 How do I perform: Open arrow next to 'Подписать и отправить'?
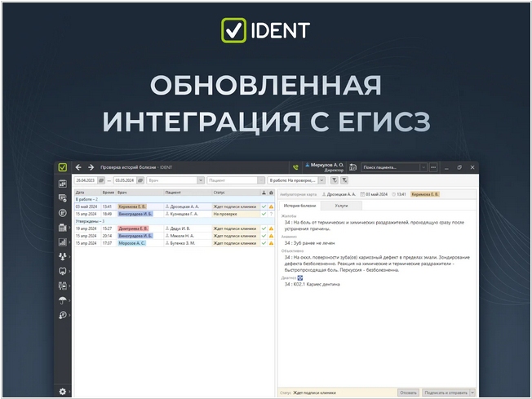click(x=472, y=392)
